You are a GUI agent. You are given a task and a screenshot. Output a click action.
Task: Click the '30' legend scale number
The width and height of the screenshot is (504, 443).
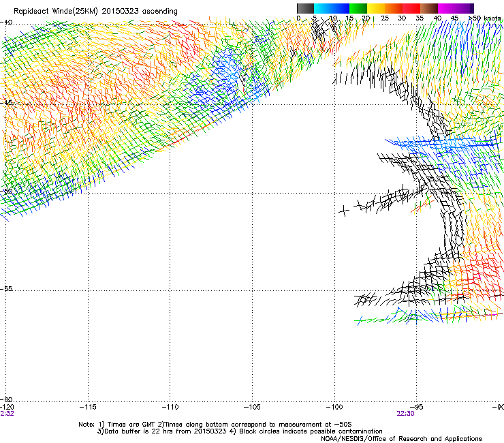tap(402, 18)
